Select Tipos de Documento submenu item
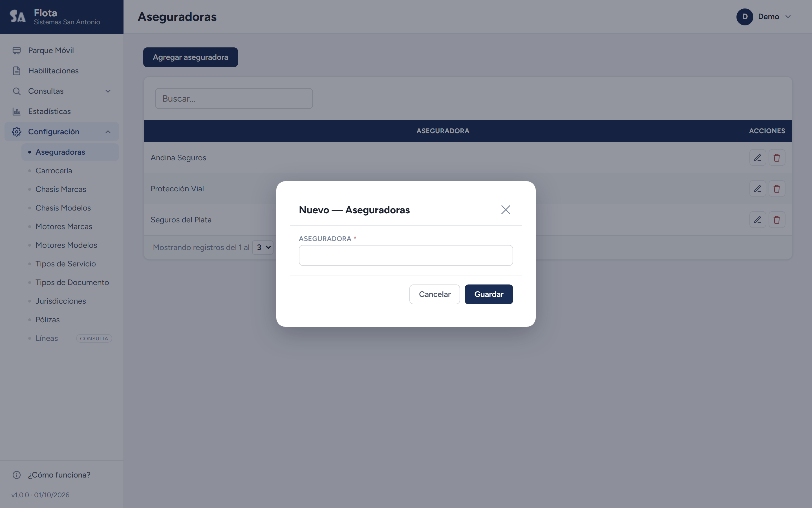The image size is (812, 508). click(70, 283)
